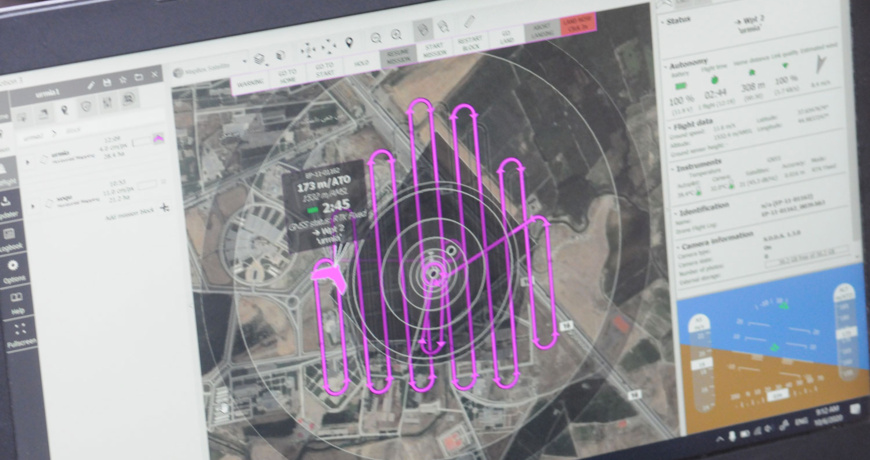Click the GO LAND button
Image resolution: width=870 pixels, height=460 pixels.
506,36
